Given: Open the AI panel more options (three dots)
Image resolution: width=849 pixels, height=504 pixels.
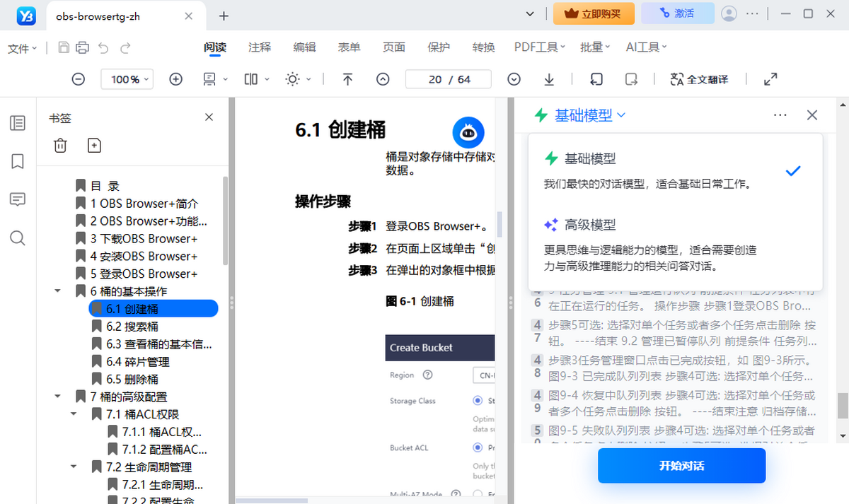Looking at the screenshot, I should point(780,115).
